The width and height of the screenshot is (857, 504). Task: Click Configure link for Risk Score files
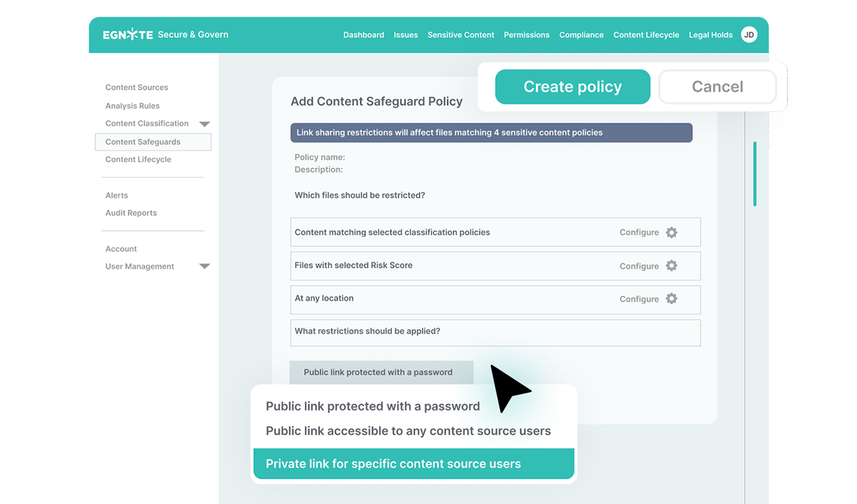pos(639,266)
